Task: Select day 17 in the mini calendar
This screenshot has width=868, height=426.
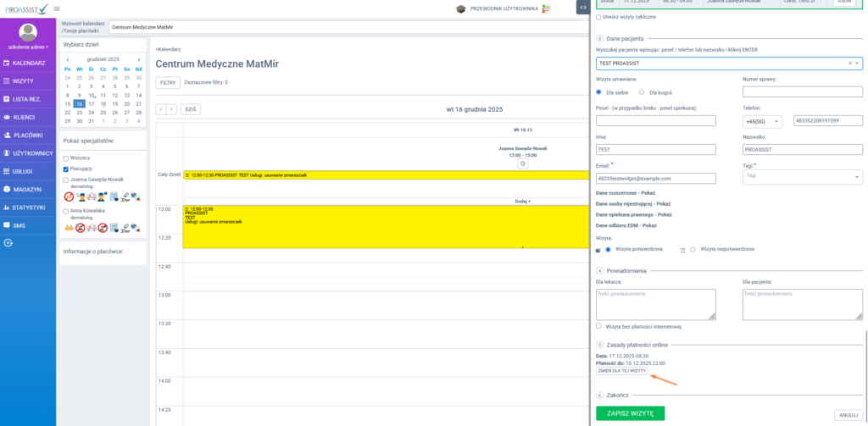Action: pyautogui.click(x=92, y=104)
